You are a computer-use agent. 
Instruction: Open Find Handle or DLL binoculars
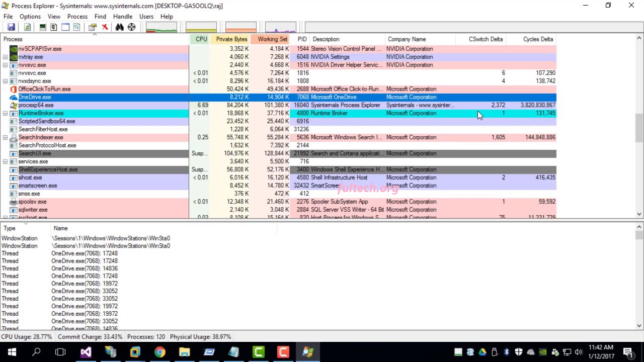coord(119,27)
